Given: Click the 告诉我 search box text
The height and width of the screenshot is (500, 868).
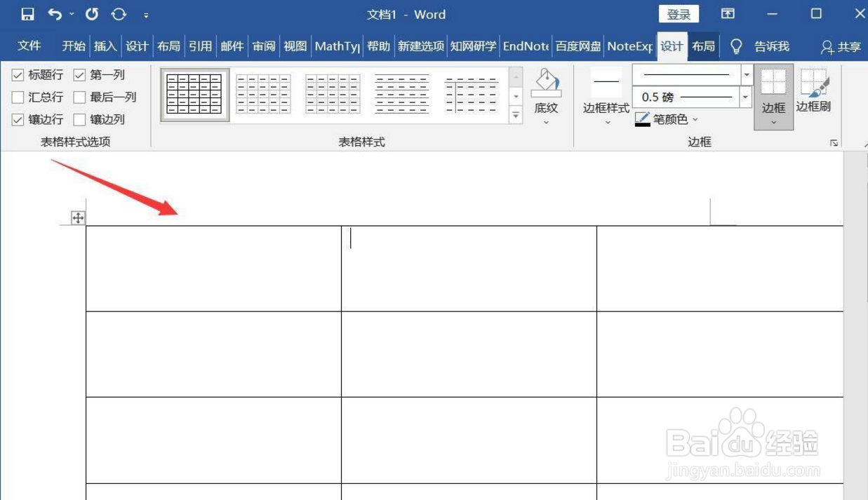Looking at the screenshot, I should [772, 46].
